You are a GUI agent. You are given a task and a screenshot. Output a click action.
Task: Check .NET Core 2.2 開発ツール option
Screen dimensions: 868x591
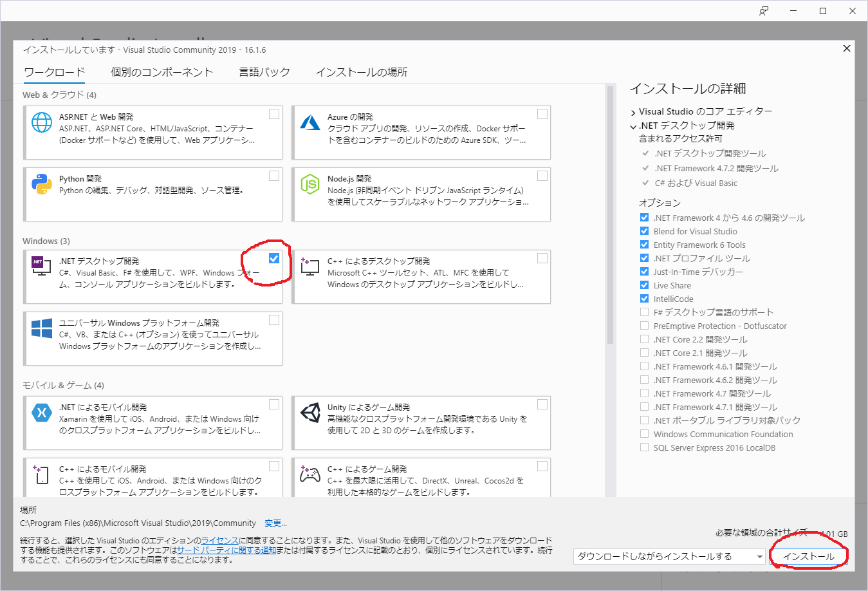pyautogui.click(x=644, y=339)
